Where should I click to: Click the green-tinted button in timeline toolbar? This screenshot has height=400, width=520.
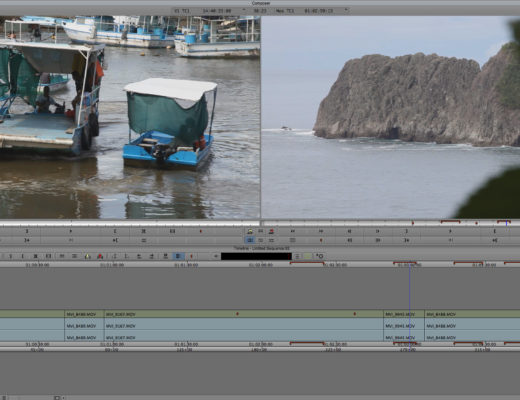click(x=308, y=256)
